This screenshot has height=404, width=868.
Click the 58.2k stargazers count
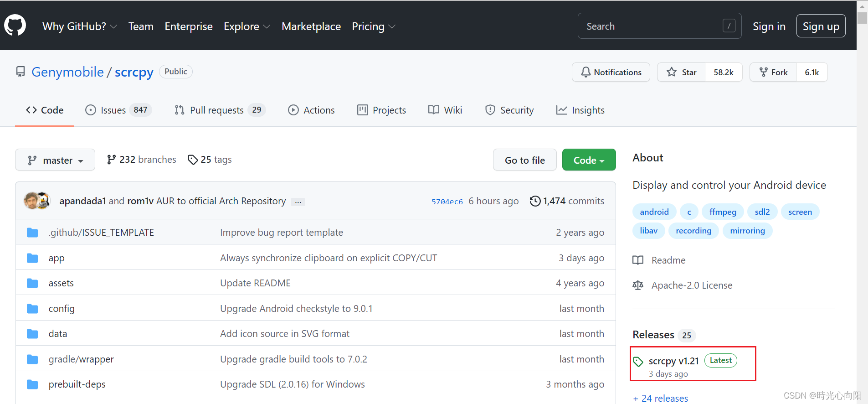point(724,72)
